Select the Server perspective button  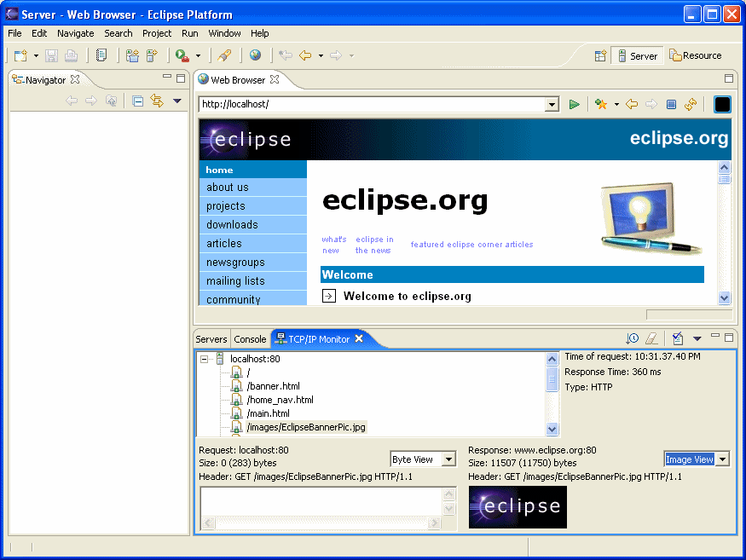pos(638,55)
